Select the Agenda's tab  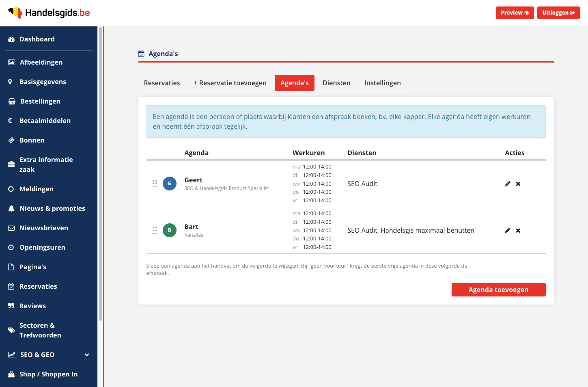tap(295, 83)
